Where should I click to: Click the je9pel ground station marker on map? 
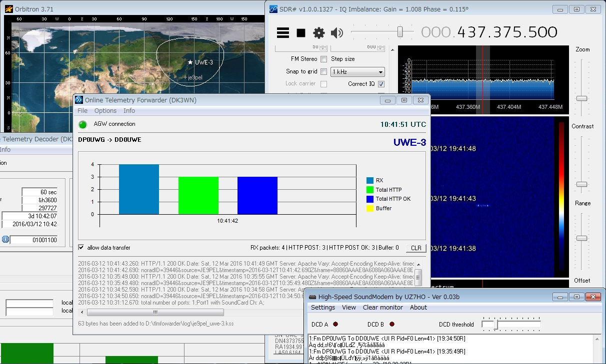point(185,77)
